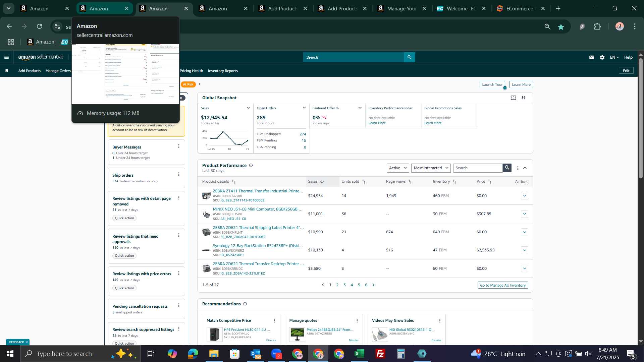
Task: Click the Learn More button near Launch Tour
Action: pyautogui.click(x=521, y=84)
